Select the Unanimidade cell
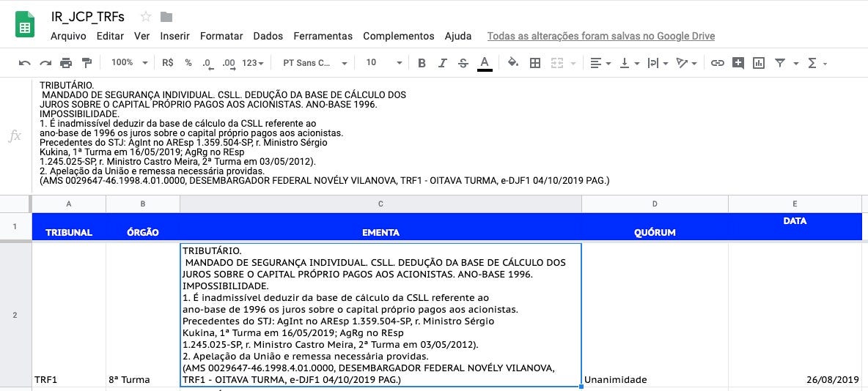Image resolution: width=868 pixels, height=391 pixels. tap(655, 316)
